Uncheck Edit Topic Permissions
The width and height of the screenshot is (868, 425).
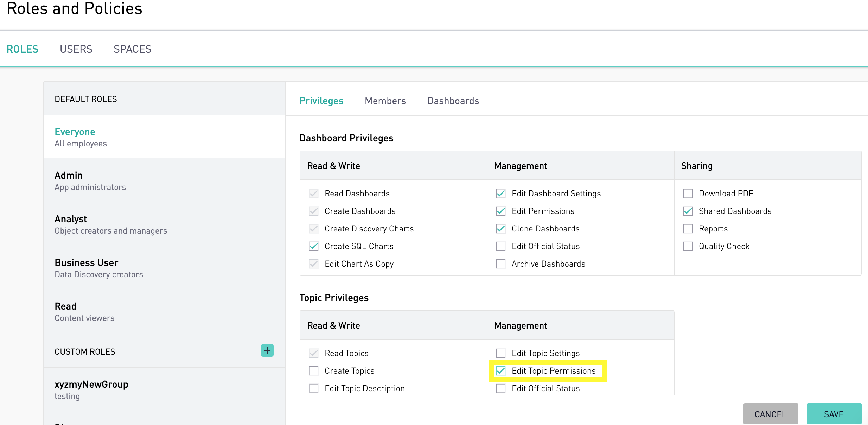click(x=501, y=371)
